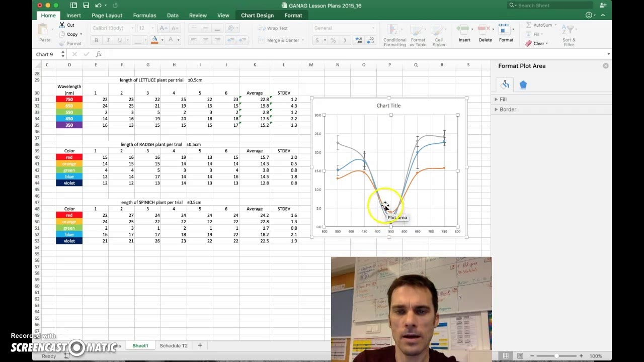Select the Wrap Text icon
Image resolution: width=644 pixels, height=362 pixels.
(274, 28)
